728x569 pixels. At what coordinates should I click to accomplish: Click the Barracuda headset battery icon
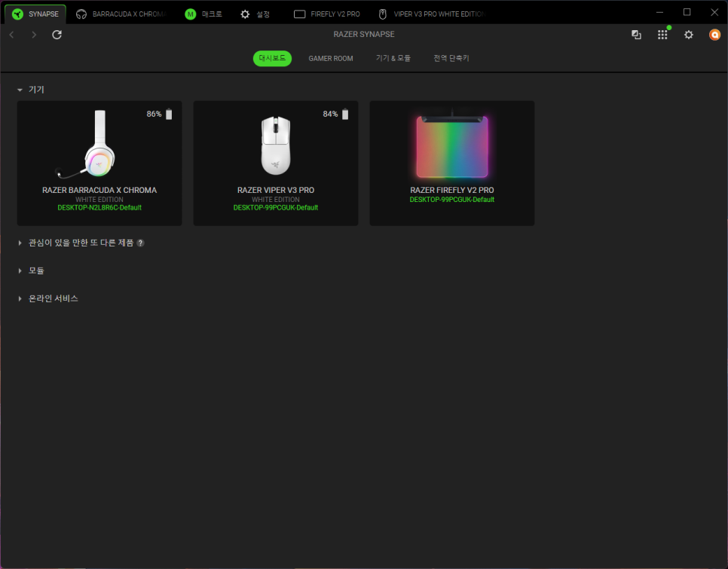click(x=169, y=114)
